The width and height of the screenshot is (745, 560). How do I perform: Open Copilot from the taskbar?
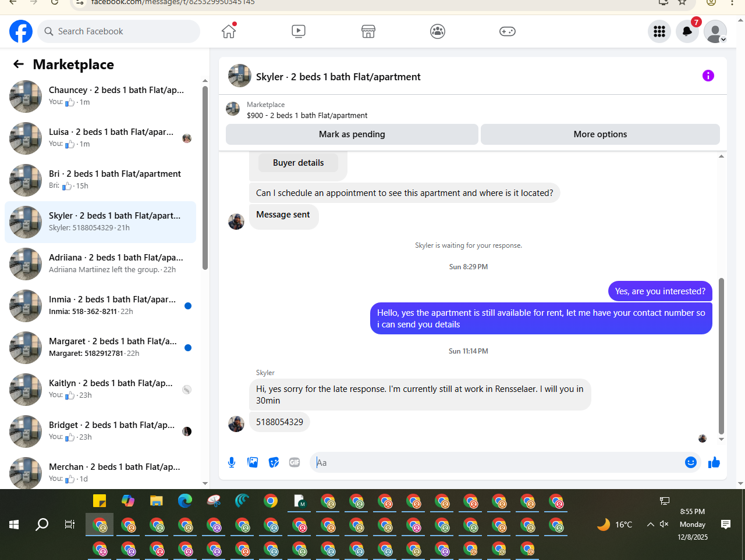coord(128,501)
